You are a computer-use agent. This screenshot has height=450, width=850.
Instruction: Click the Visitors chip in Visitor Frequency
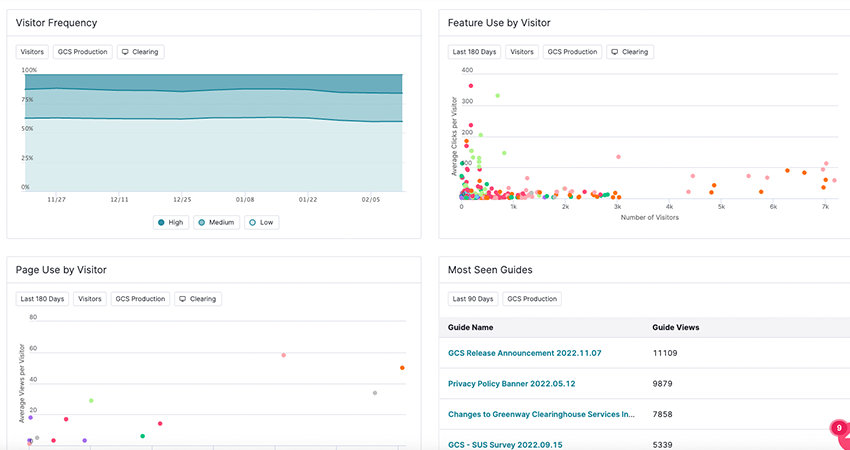coord(33,52)
